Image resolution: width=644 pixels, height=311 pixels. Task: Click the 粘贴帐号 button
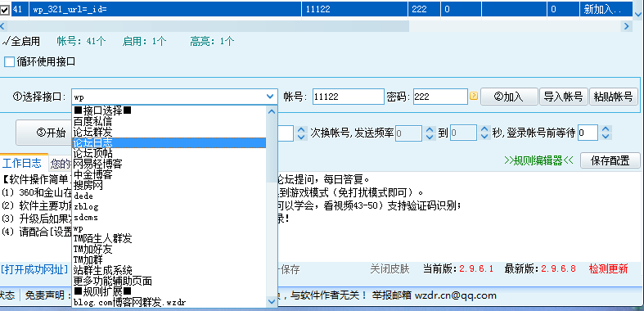point(614,97)
